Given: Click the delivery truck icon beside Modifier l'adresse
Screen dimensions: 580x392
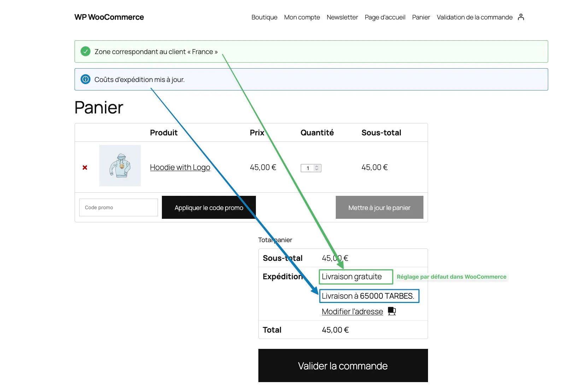Looking at the screenshot, I should click(x=392, y=311).
